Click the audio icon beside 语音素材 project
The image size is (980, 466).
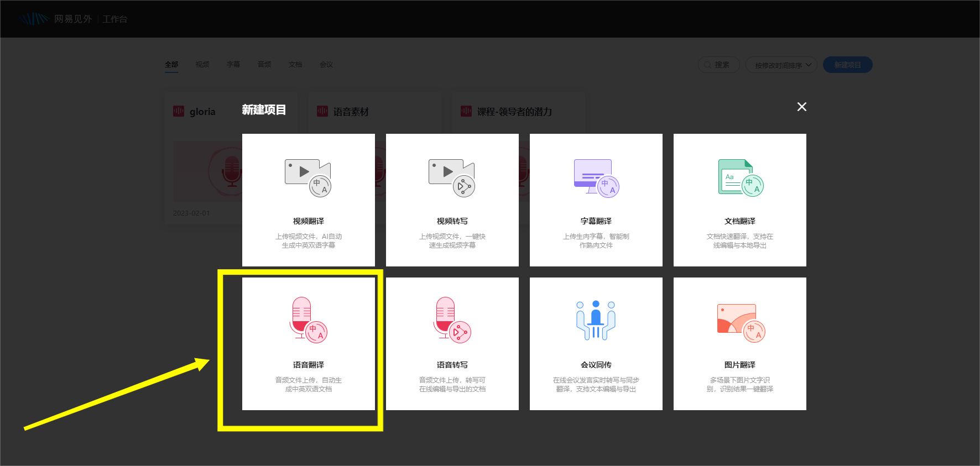pyautogui.click(x=322, y=111)
